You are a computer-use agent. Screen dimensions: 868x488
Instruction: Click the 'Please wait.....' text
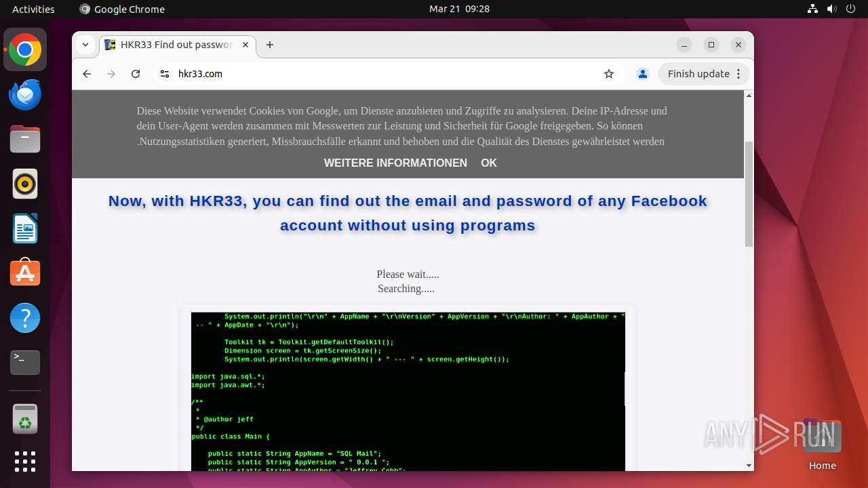pos(408,274)
